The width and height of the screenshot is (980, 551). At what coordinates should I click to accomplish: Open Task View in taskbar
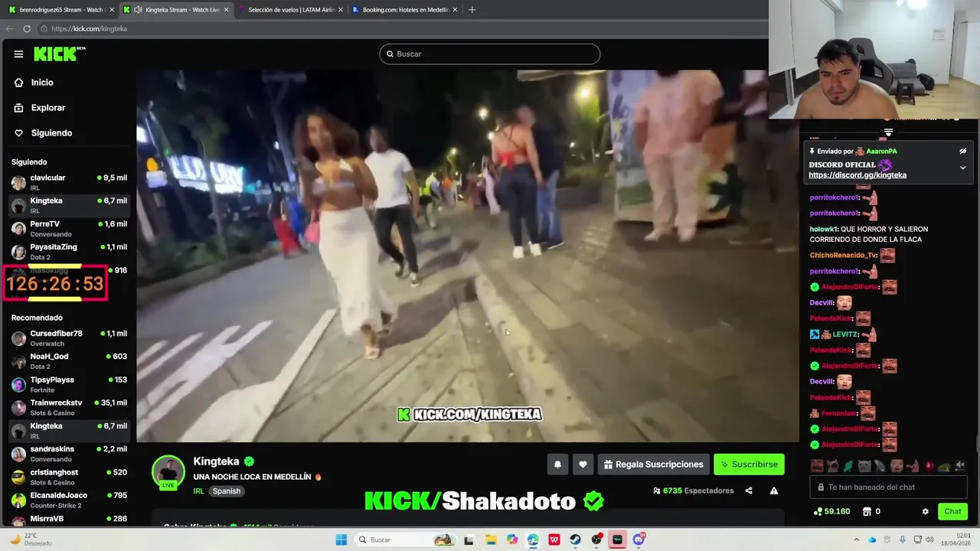tap(469, 540)
